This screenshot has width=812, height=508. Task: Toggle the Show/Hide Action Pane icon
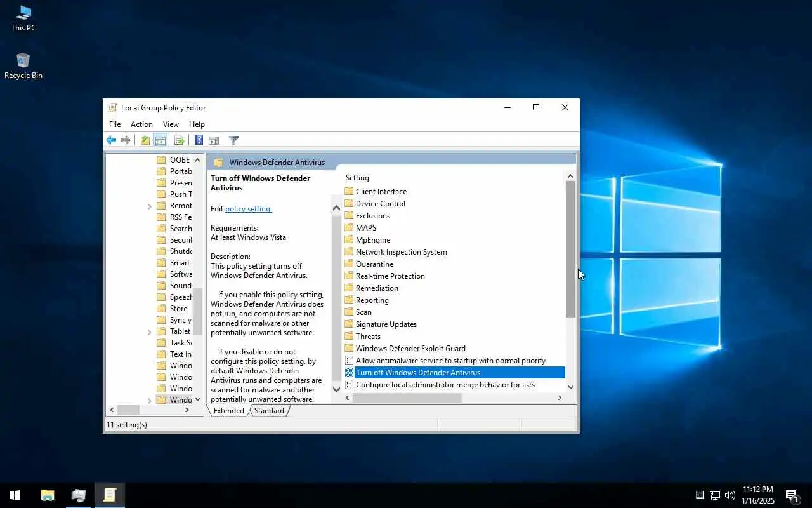point(214,140)
